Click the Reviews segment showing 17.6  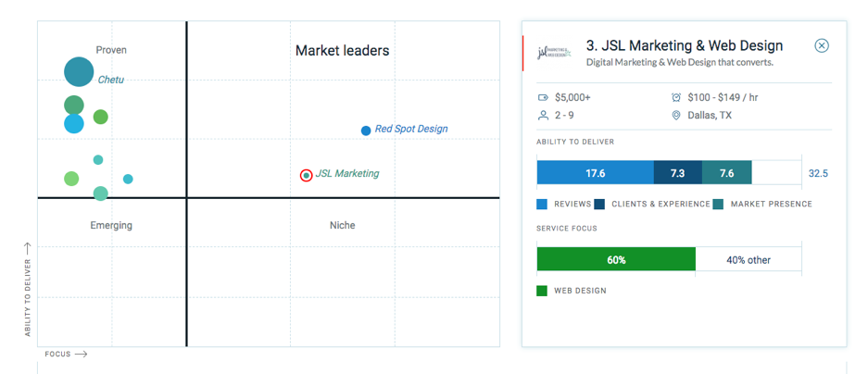coord(595,173)
